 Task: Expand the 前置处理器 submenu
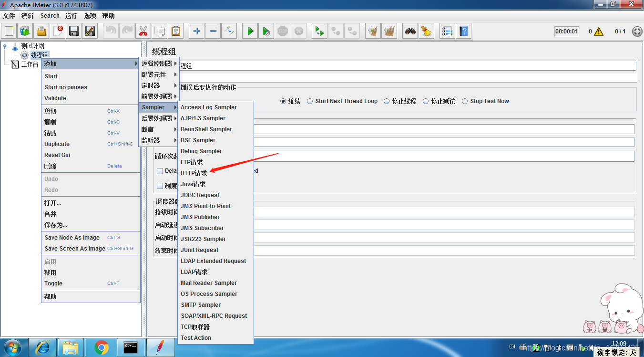[159, 96]
